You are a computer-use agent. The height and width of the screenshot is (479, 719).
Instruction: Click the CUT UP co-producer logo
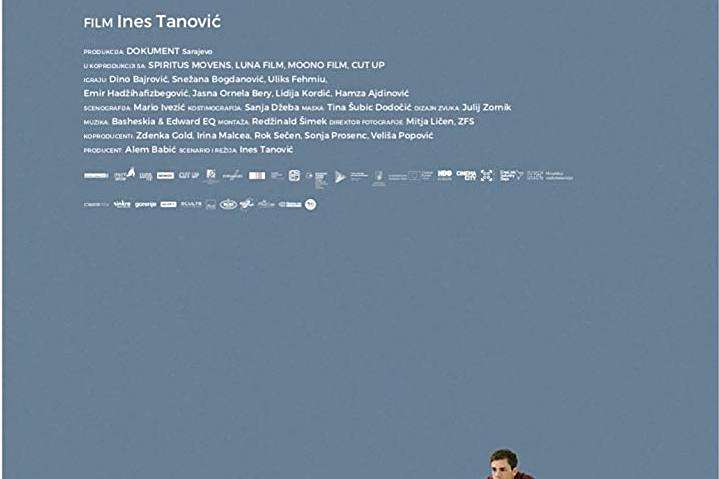pos(188,175)
